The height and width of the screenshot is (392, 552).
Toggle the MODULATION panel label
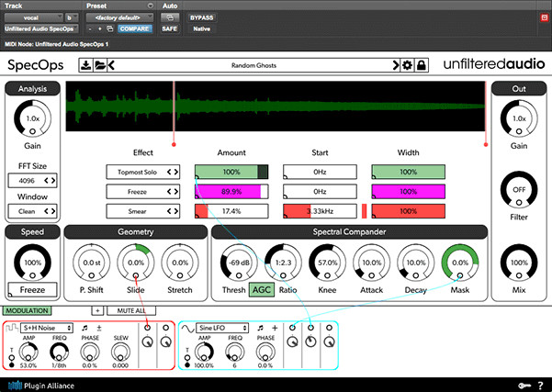tap(27, 310)
